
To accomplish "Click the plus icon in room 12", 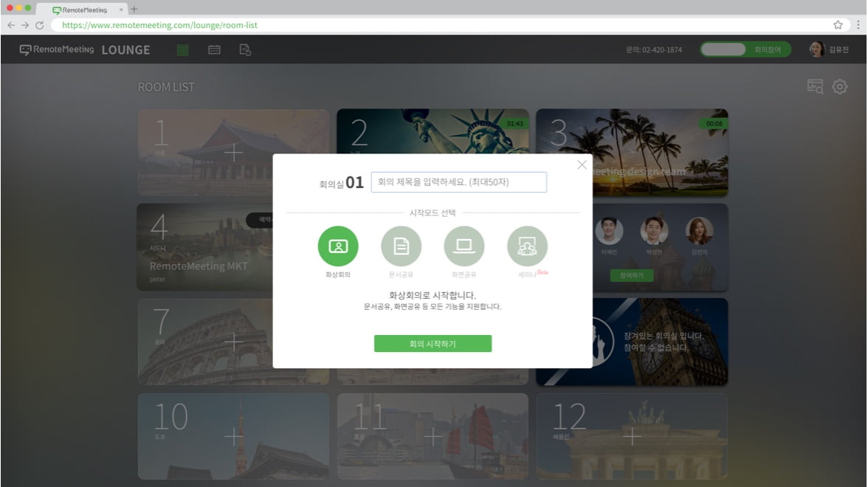I will coord(632,437).
